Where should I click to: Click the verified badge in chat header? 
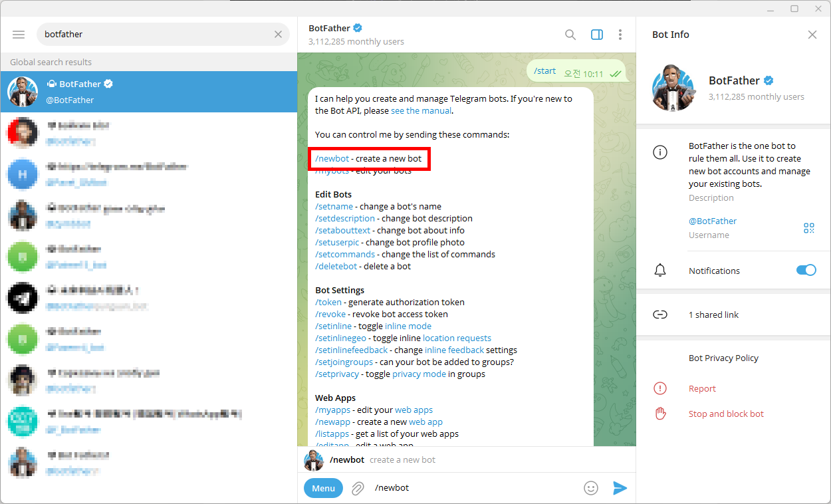358,28
